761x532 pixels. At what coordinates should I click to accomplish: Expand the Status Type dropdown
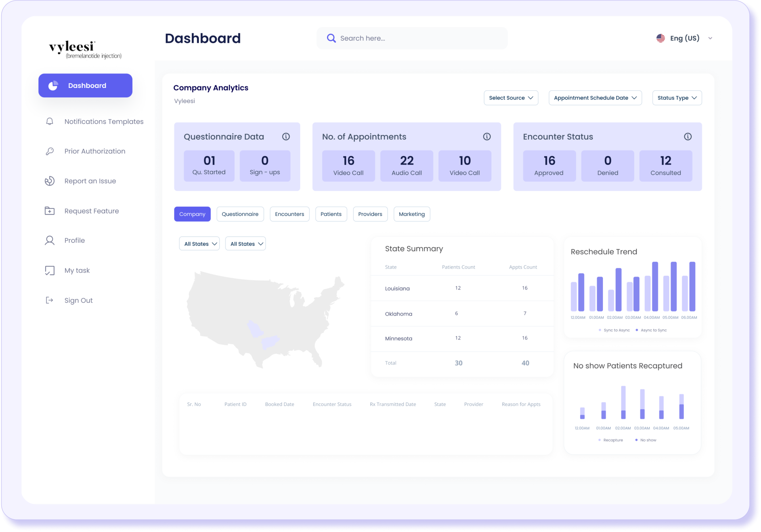[677, 98]
